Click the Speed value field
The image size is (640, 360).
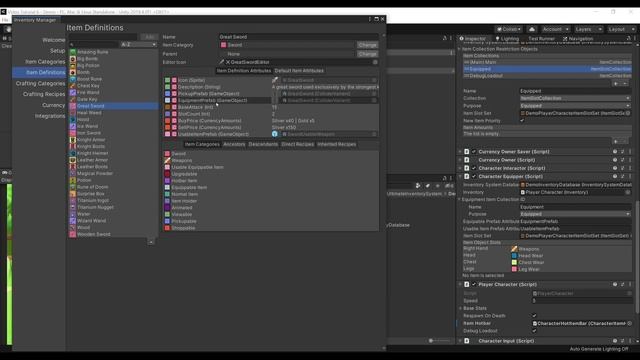pos(582,301)
